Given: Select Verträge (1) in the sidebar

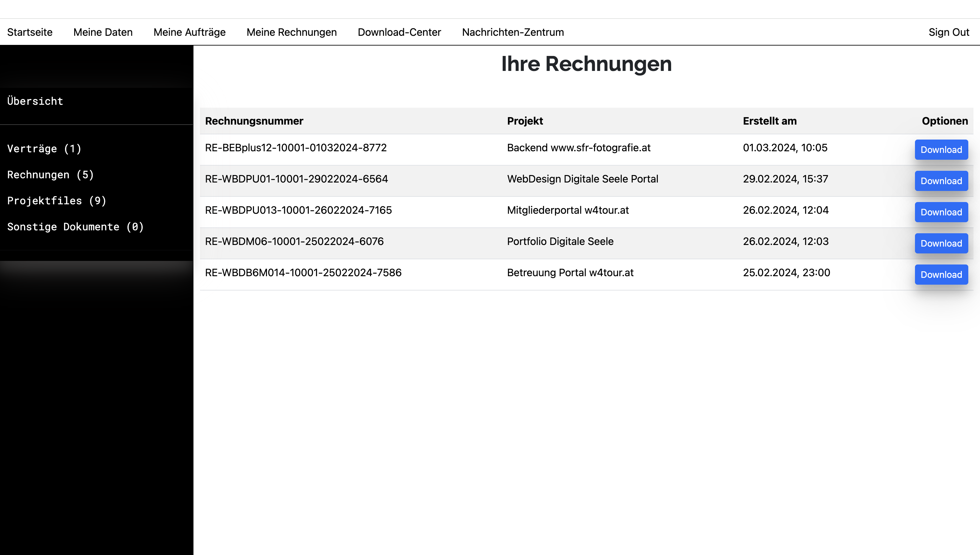Looking at the screenshot, I should [44, 149].
